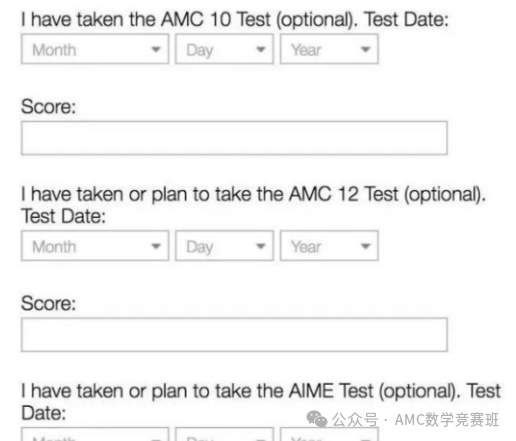Focus the Score field below AMC 10 date
The image size is (516, 441).
(234, 138)
